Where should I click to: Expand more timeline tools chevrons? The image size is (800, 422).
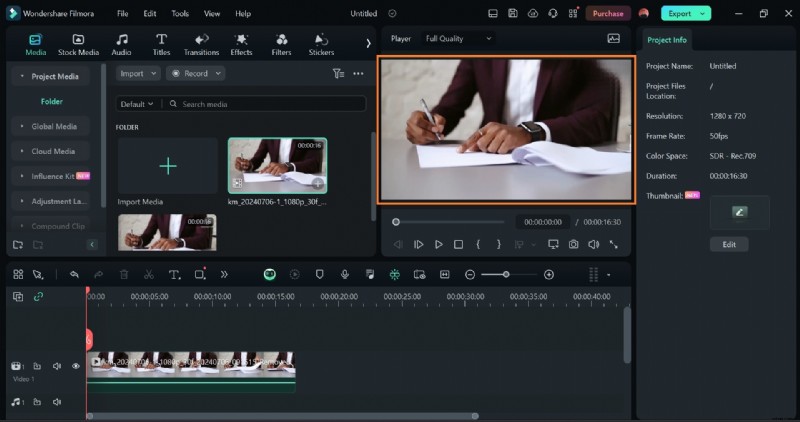pyautogui.click(x=224, y=275)
